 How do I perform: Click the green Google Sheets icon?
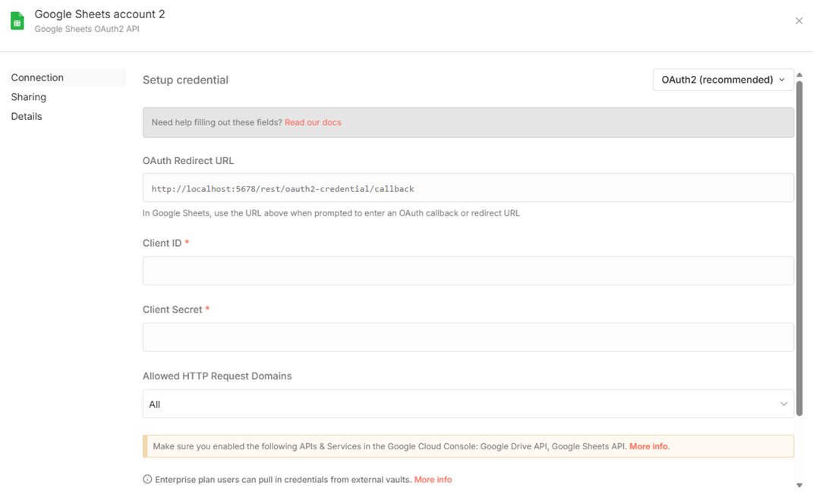[17, 21]
